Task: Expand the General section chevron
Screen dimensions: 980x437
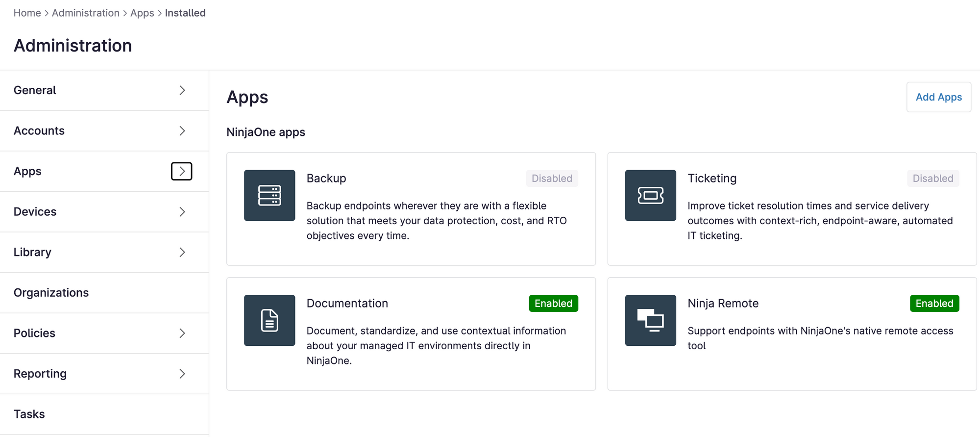Action: pyautogui.click(x=182, y=90)
